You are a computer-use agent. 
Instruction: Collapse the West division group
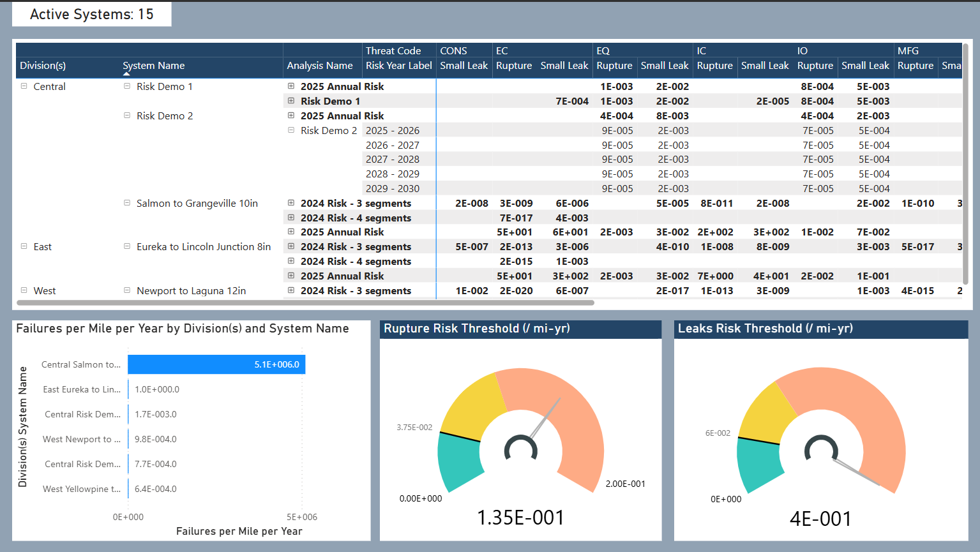coord(24,290)
